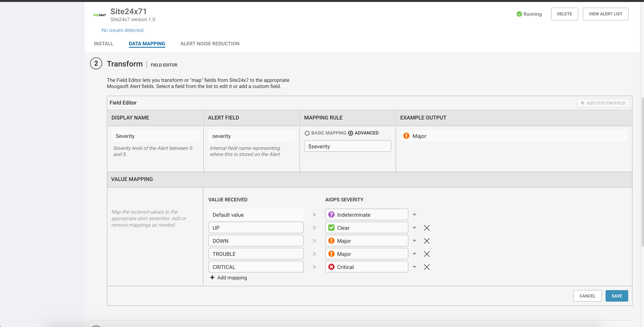Select the Advanced radio button
Viewport: 644px width, 327px height.
point(350,133)
